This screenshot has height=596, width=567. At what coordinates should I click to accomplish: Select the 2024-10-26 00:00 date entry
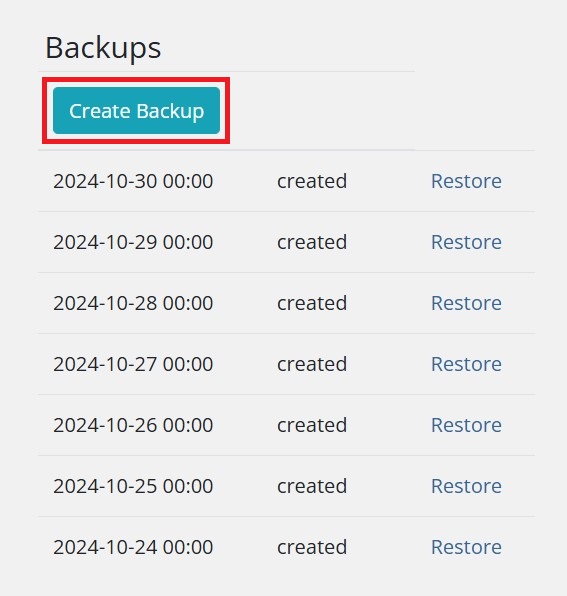tap(133, 425)
